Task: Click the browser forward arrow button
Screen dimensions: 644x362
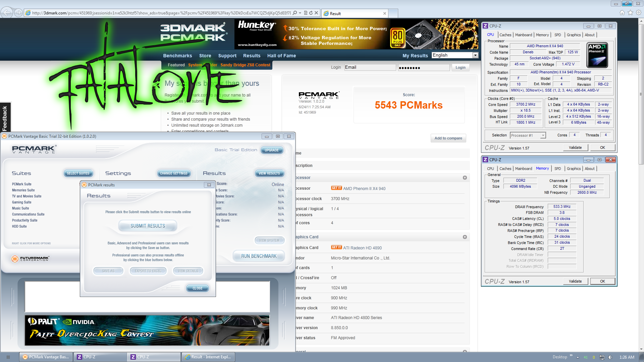Action: 18,13
